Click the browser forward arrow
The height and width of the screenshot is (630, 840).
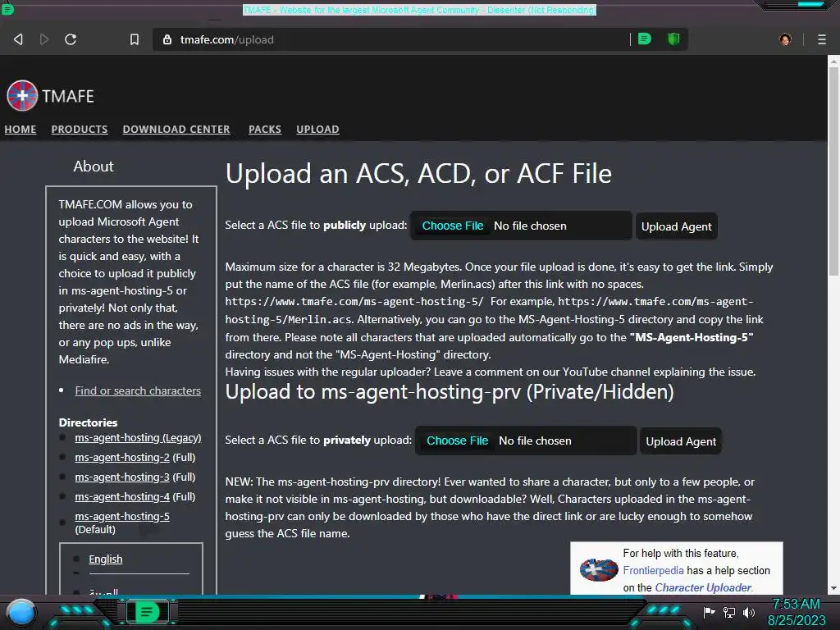[x=44, y=39]
